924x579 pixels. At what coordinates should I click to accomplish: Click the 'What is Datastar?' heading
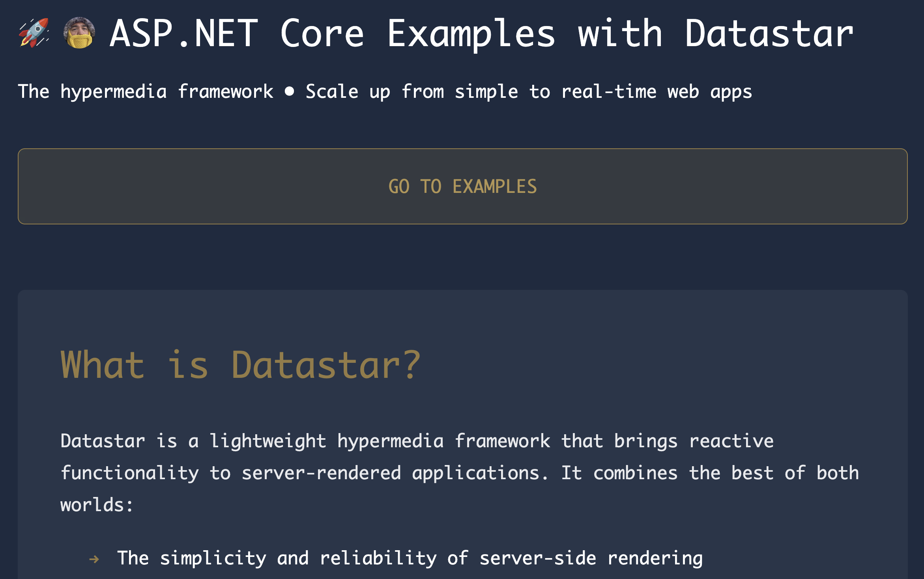[x=241, y=365]
